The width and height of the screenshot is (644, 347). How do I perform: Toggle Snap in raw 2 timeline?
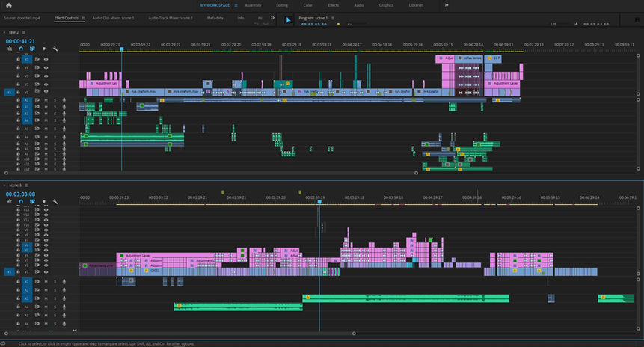click(21, 49)
